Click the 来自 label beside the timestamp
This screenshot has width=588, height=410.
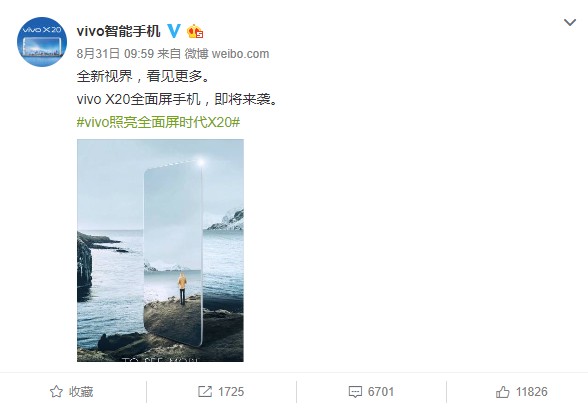pyautogui.click(x=169, y=54)
